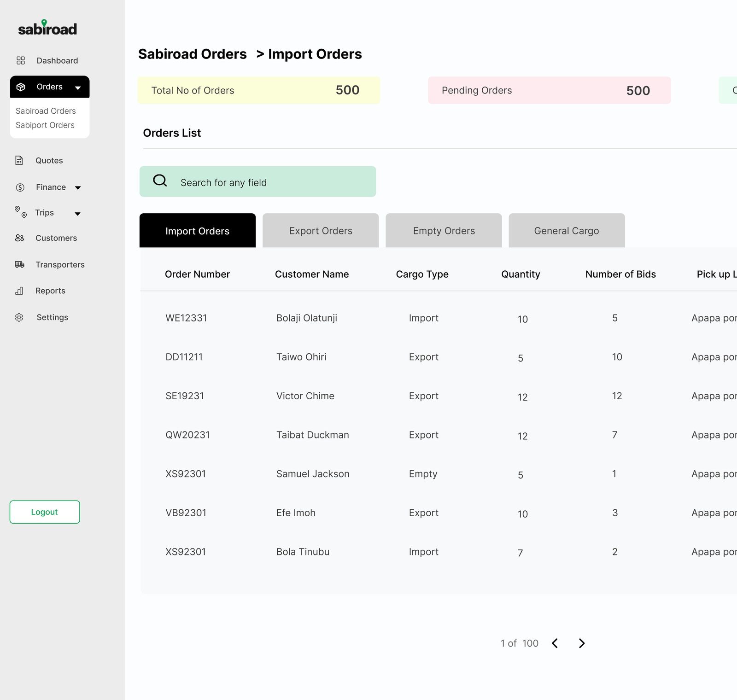Collapse the Orders dropdown arrow

78,87
